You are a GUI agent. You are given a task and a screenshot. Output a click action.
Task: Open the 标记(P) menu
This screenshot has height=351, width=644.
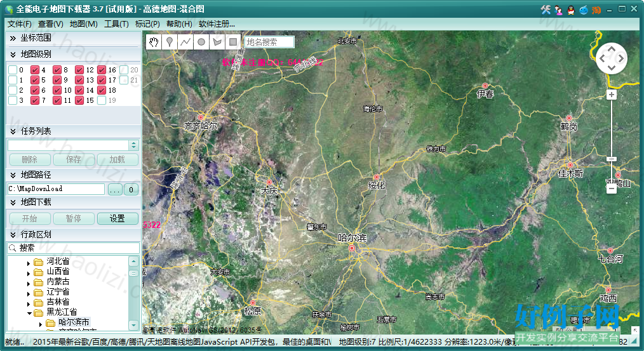(147, 24)
